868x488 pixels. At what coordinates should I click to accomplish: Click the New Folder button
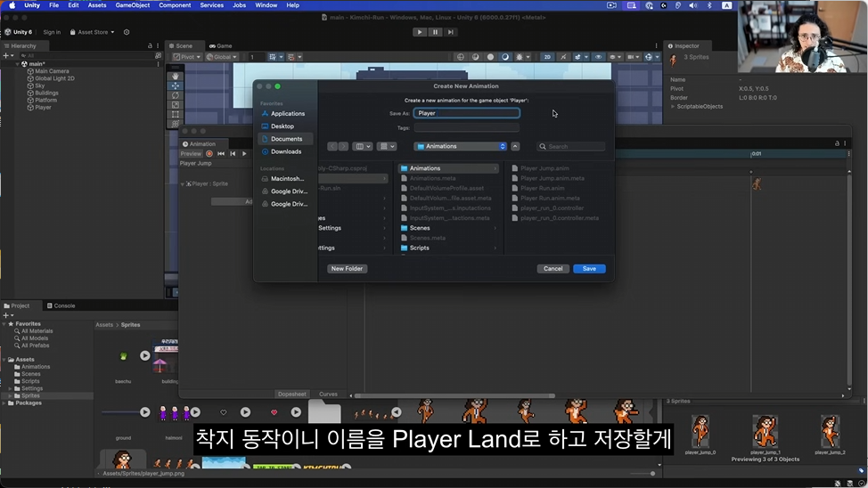click(347, 269)
